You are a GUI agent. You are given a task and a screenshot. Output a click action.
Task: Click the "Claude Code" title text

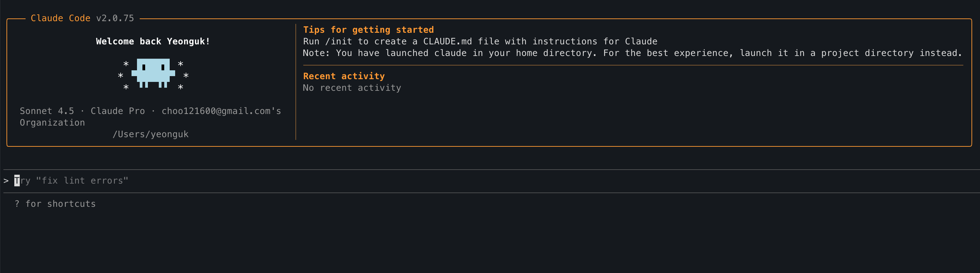pos(61,18)
